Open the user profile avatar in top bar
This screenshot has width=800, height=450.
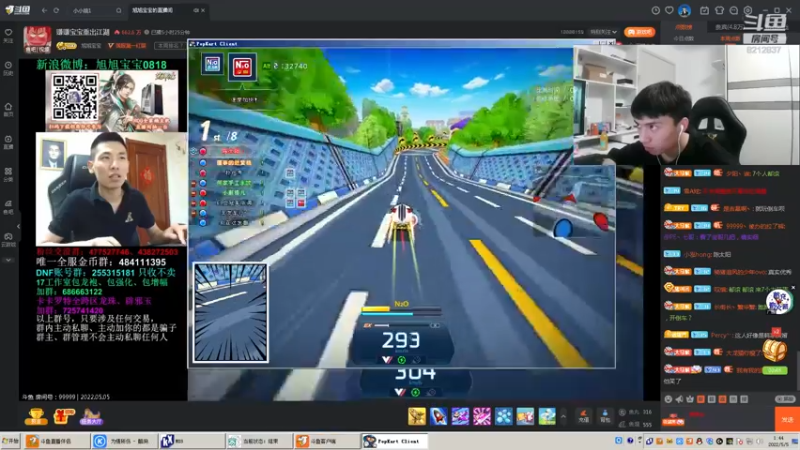tap(684, 10)
